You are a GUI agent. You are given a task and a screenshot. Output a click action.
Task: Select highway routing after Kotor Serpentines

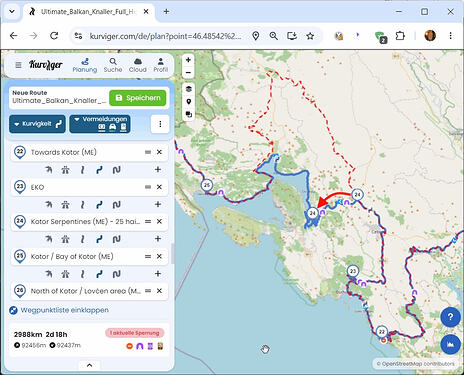pyautogui.click(x=65, y=239)
